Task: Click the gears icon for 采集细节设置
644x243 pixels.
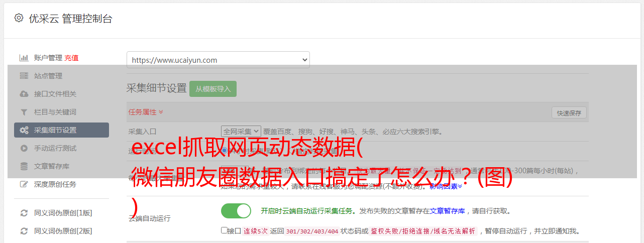Action: 24,130
